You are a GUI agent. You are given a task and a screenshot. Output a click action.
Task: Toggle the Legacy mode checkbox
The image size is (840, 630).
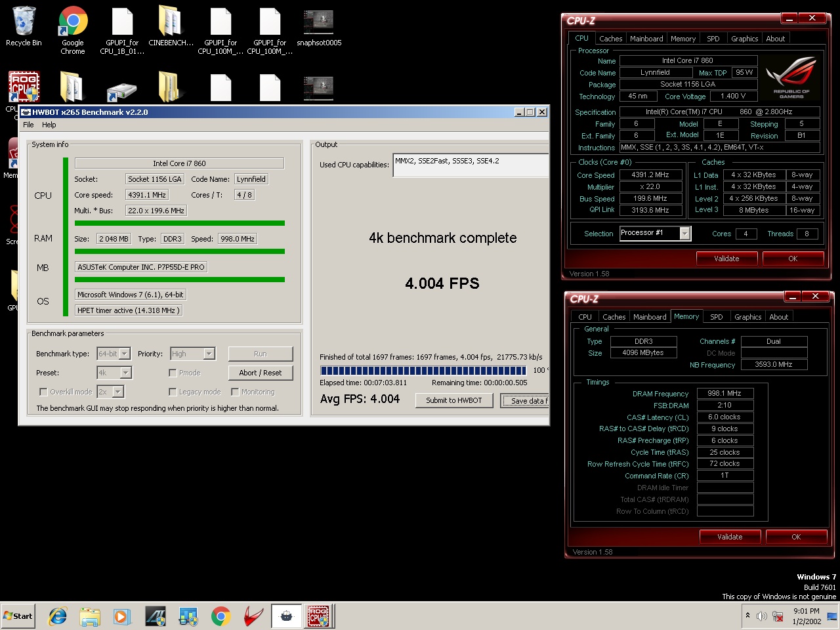tap(173, 392)
